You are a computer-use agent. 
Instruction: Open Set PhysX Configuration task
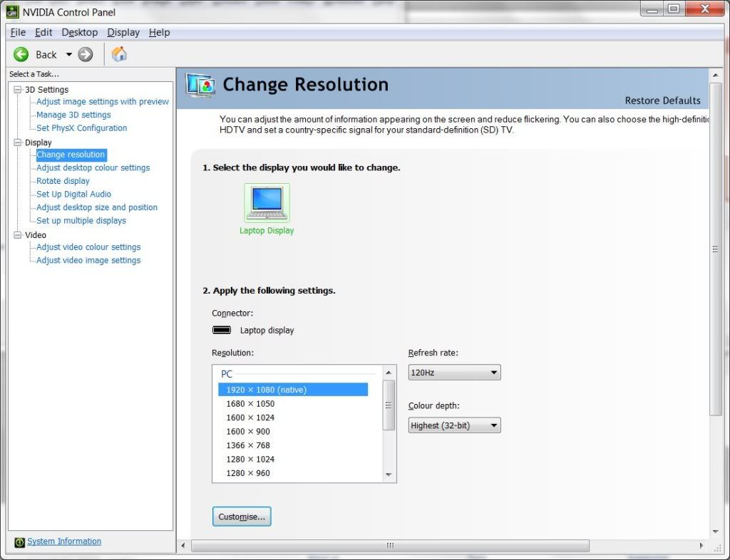81,128
